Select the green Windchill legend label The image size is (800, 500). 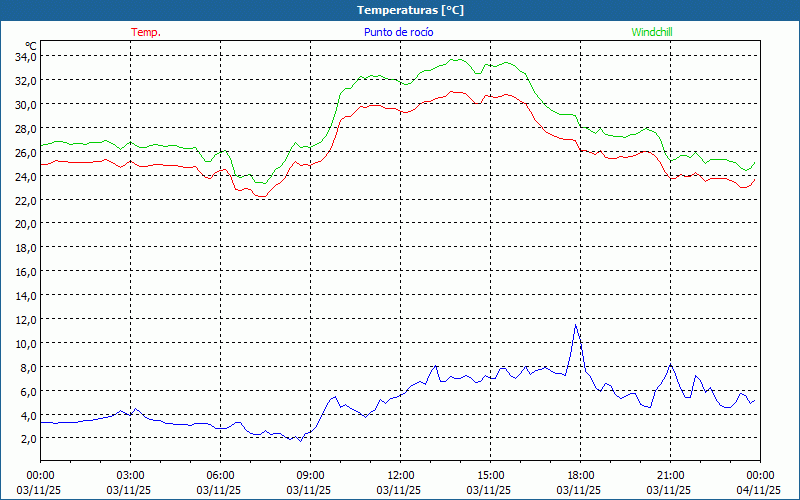(x=652, y=32)
